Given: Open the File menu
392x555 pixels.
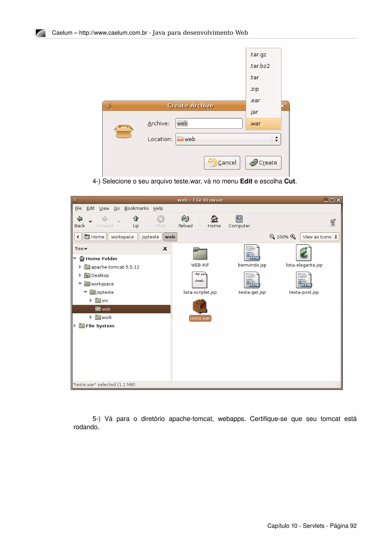Looking at the screenshot, I should (78, 208).
